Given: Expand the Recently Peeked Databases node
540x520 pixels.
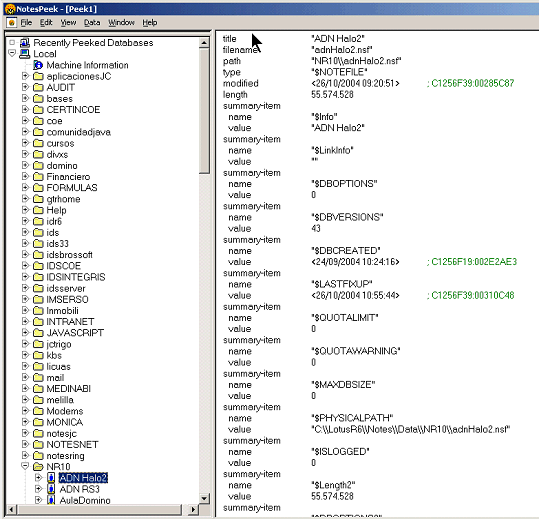Looking at the screenshot, I should pos(12,42).
